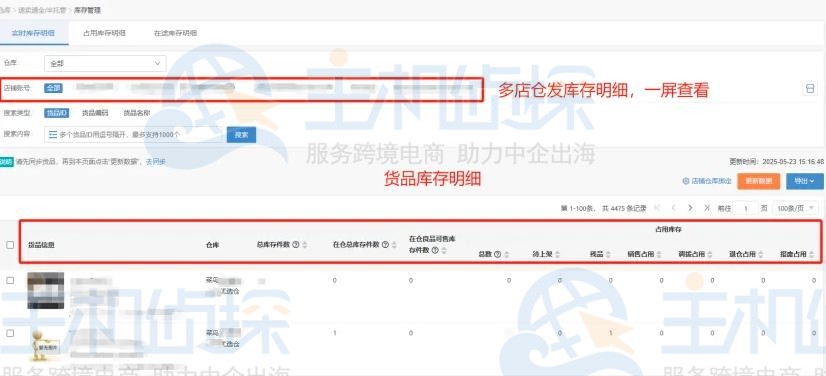Sort by the 报废占用 column
This screenshot has height=376, width=826.
click(x=811, y=254)
